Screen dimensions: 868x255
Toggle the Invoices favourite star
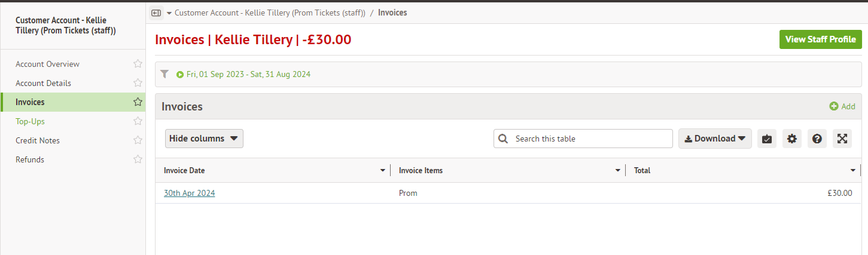click(x=138, y=102)
